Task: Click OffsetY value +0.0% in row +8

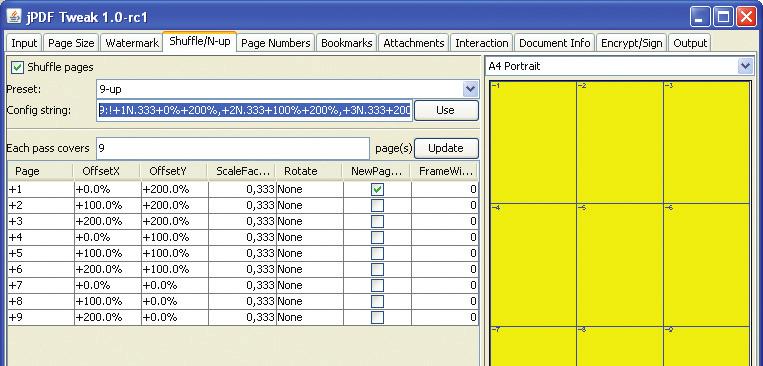Action: [x=175, y=301]
